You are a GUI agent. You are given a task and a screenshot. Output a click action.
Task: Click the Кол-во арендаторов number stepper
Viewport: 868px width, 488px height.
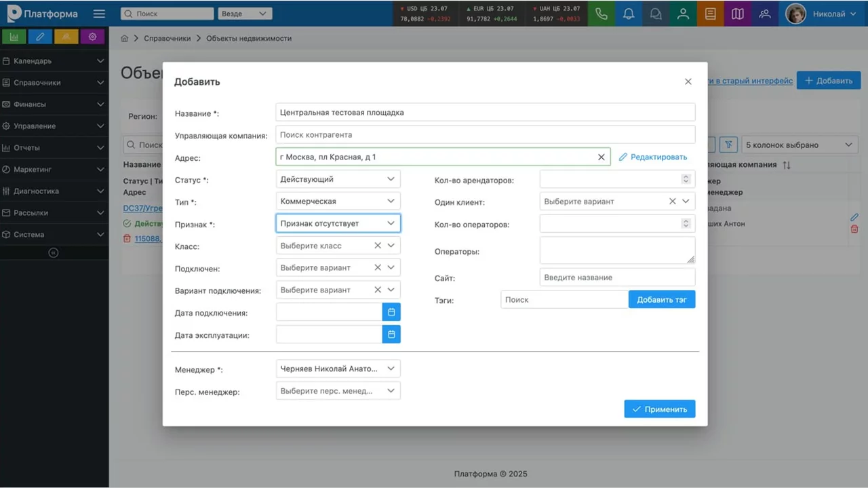click(x=686, y=179)
